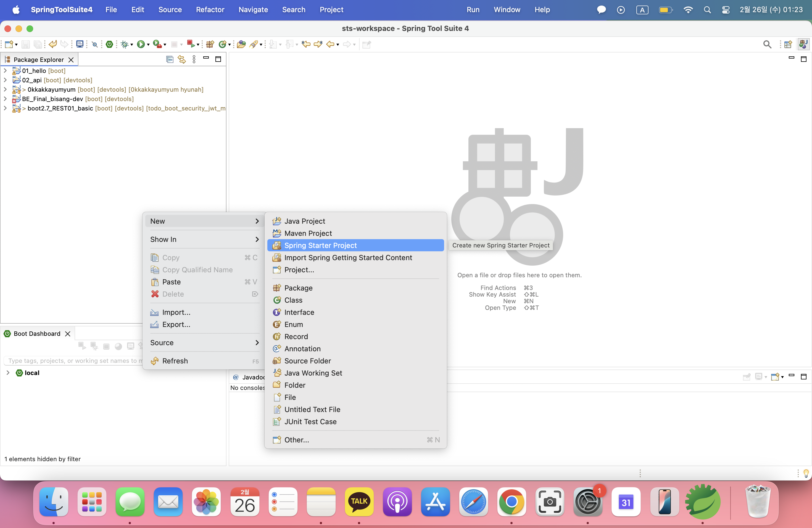
Task: Select Project... in the New submenu
Action: tap(355, 270)
